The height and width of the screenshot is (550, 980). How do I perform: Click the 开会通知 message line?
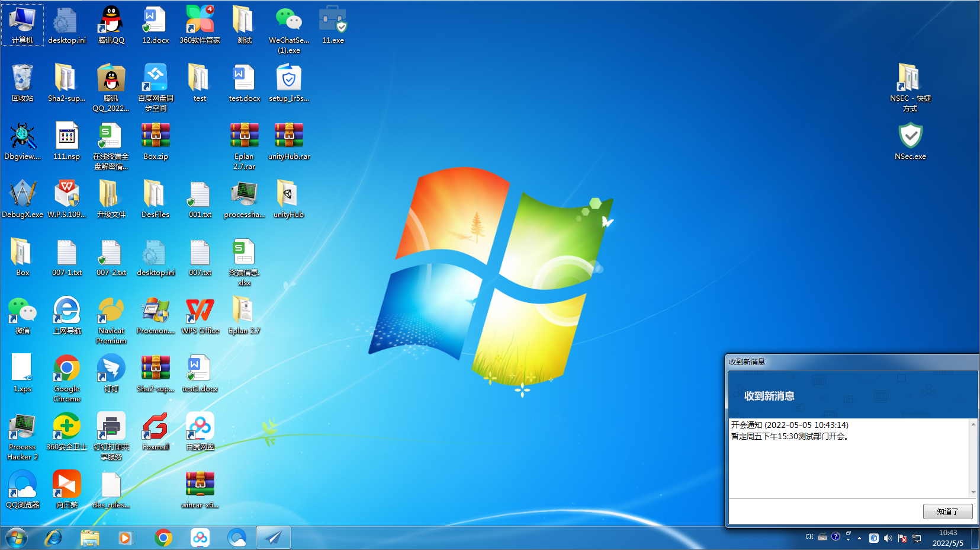[789, 425]
